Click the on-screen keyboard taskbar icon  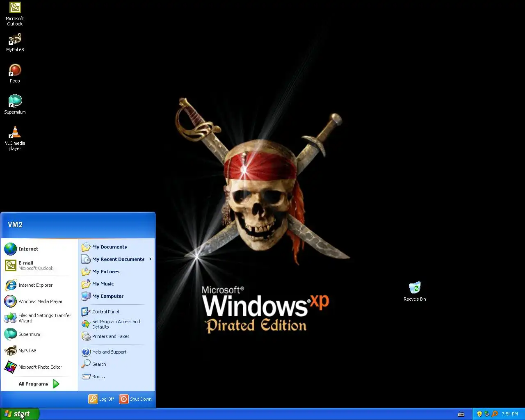tap(461, 414)
